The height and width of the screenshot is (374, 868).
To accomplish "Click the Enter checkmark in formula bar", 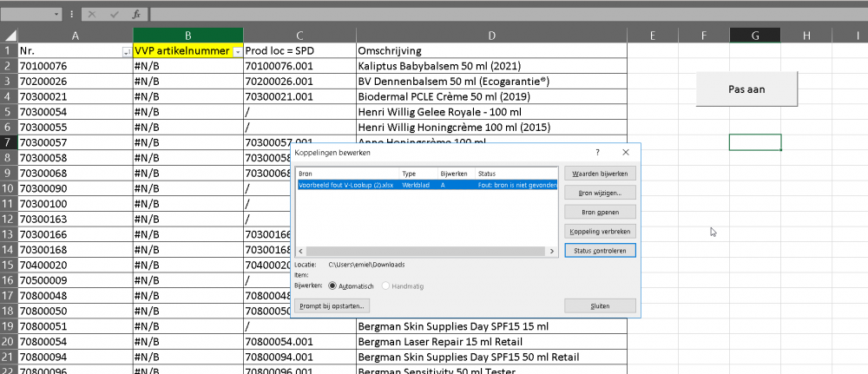I will (114, 15).
